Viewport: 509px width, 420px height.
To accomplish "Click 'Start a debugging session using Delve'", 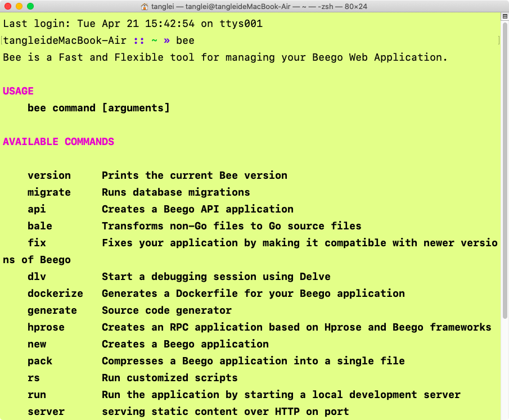I will tap(216, 277).
